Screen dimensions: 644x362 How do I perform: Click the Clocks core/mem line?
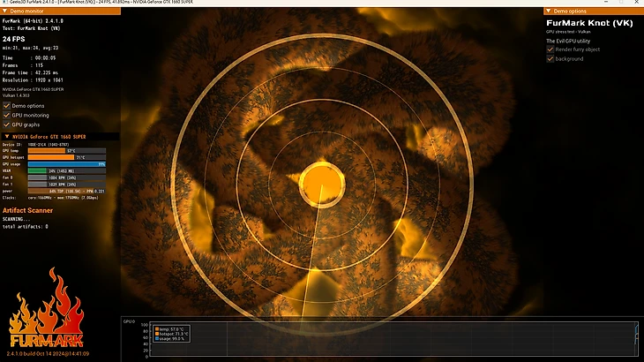[50, 198]
